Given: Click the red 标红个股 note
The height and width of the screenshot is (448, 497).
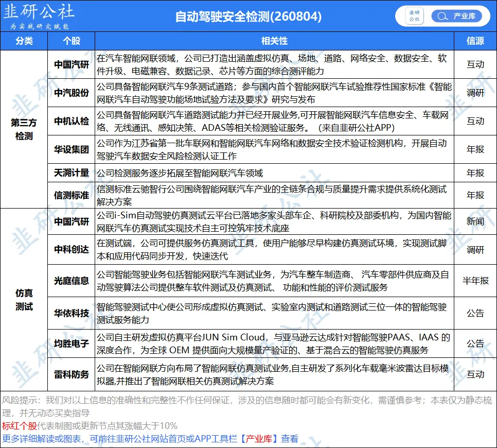Looking at the screenshot, I should (20, 425).
